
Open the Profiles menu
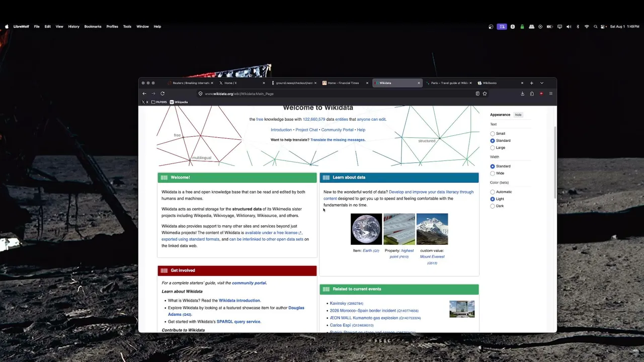112,27
